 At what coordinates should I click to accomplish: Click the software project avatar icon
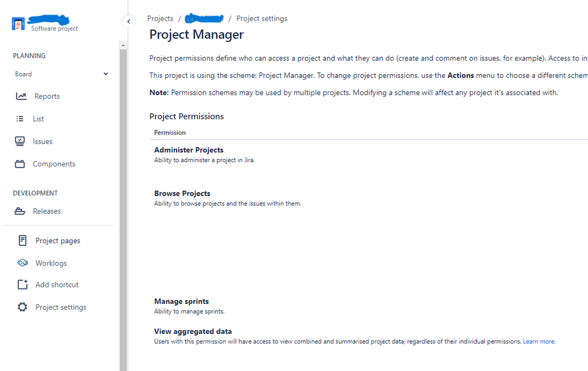click(x=18, y=24)
